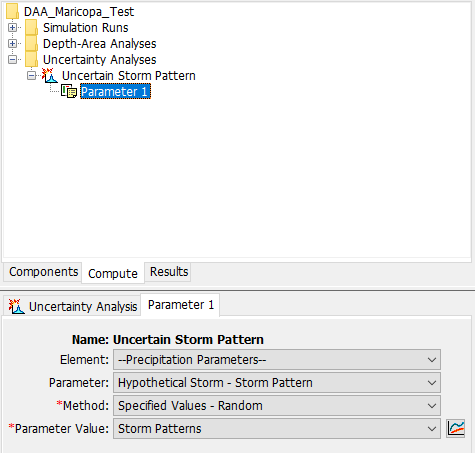The height and width of the screenshot is (453, 476).
Task: Switch to the Components tab
Action: pyautogui.click(x=43, y=272)
